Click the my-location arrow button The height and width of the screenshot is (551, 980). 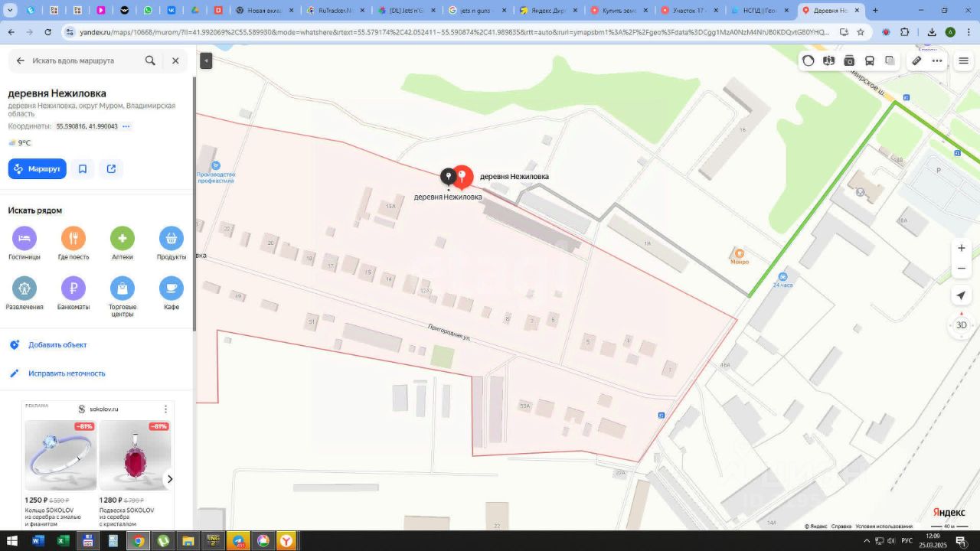tap(962, 295)
